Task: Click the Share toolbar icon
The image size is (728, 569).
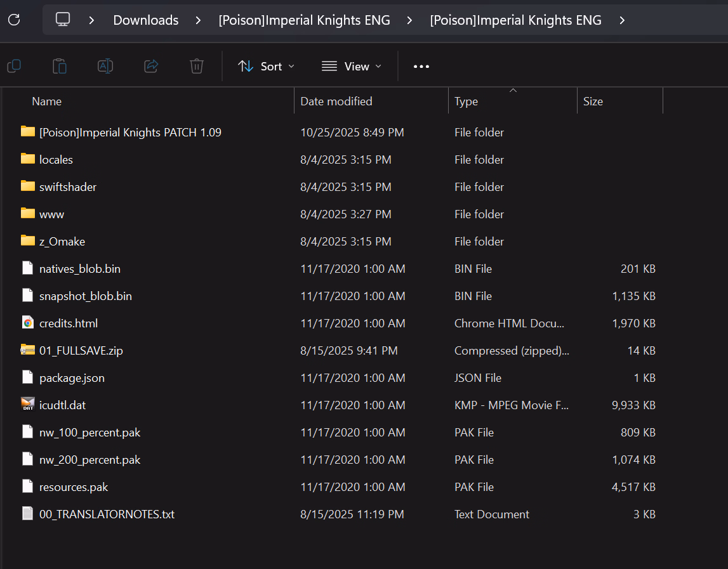Action: [x=151, y=66]
